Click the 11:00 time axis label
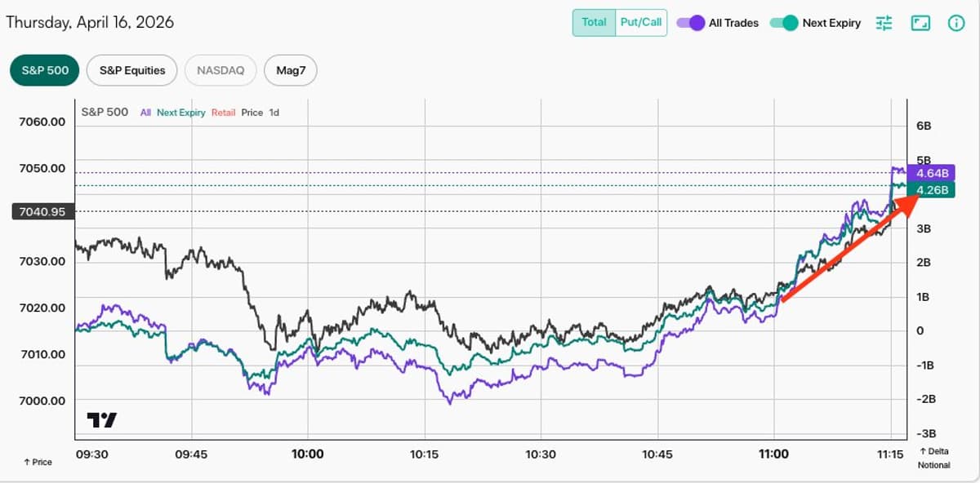Viewport: 980px width, 483px height. [774, 454]
